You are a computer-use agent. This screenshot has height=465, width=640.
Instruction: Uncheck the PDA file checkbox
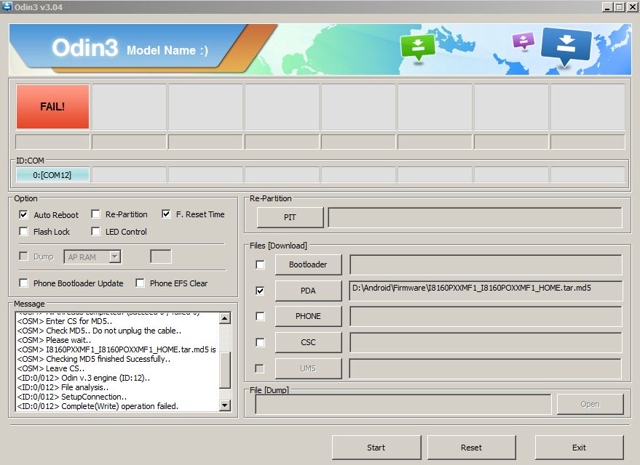click(x=260, y=291)
